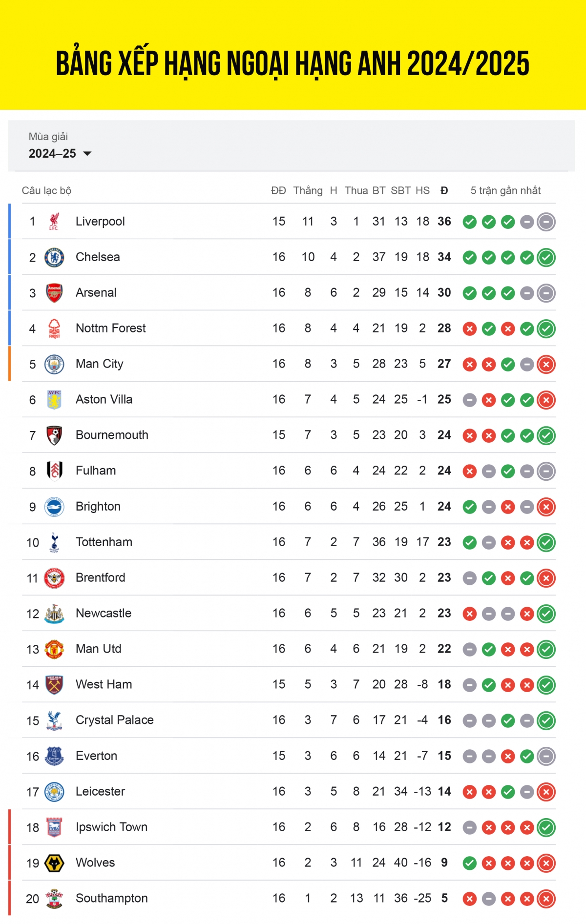Click the Liverpool club crest

pyautogui.click(x=54, y=222)
